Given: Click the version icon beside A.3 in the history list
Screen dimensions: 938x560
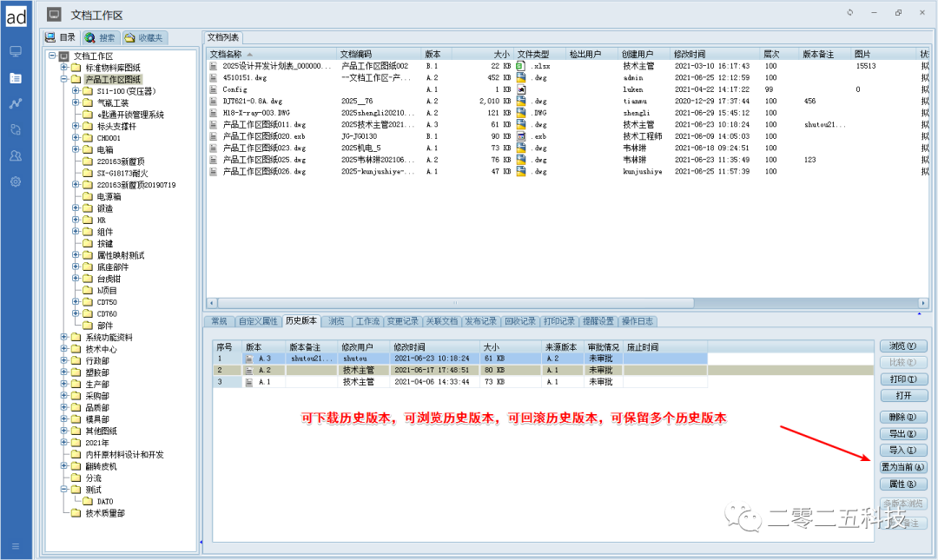Looking at the screenshot, I should coord(249,359).
